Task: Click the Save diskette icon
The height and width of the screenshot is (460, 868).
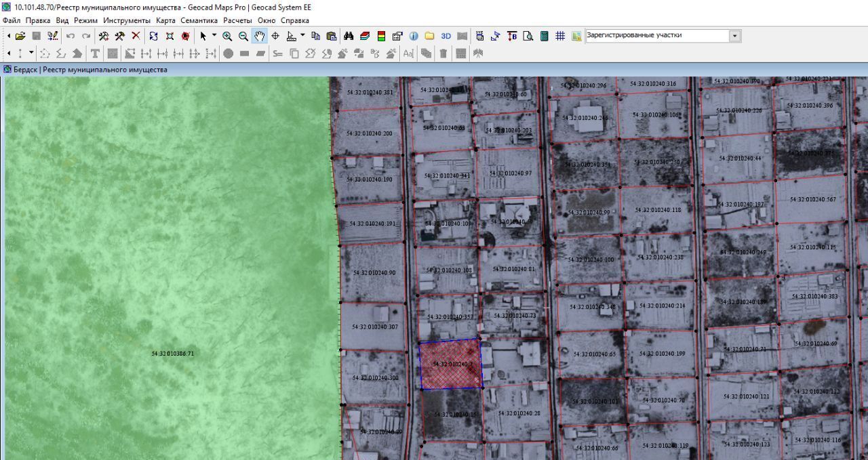Action: tap(37, 36)
